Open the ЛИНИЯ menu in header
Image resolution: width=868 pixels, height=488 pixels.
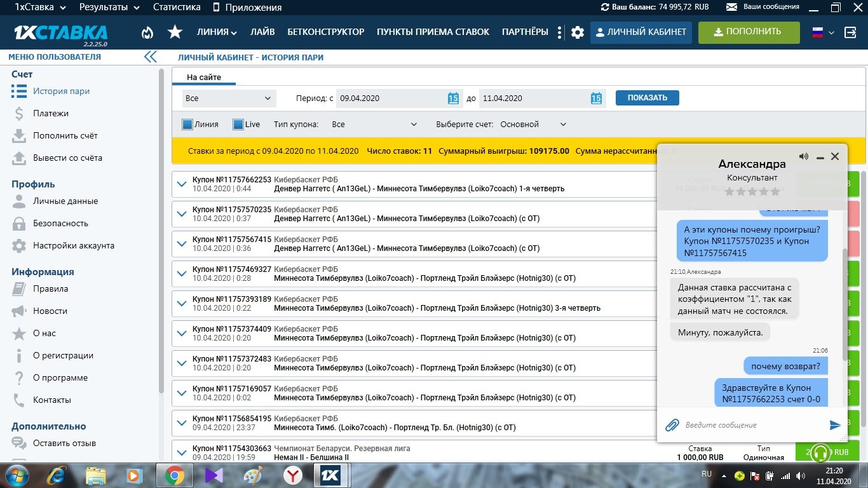[x=217, y=32]
